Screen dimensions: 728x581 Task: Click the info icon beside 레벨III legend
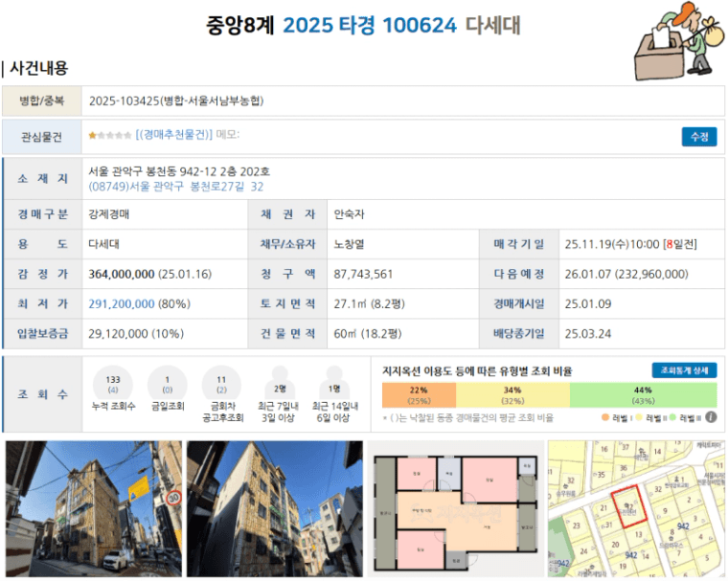click(711, 416)
